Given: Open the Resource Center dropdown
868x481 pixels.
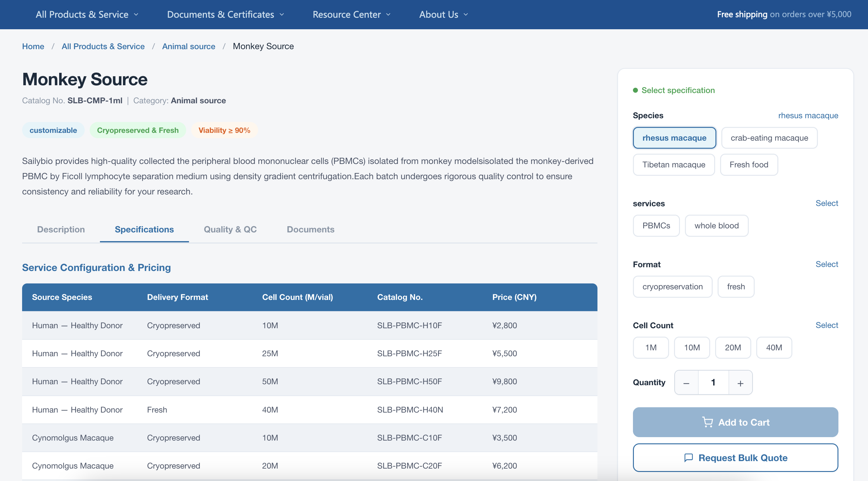Looking at the screenshot, I should point(351,15).
